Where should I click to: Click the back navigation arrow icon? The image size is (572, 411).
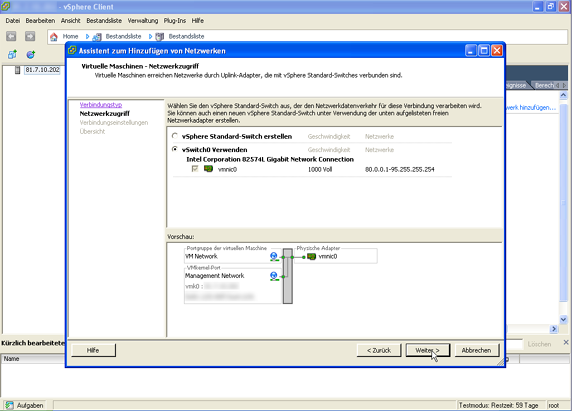coord(11,36)
